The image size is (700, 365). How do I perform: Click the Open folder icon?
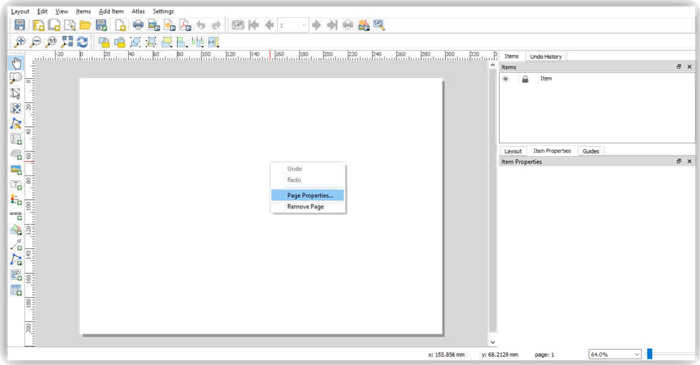(85, 25)
